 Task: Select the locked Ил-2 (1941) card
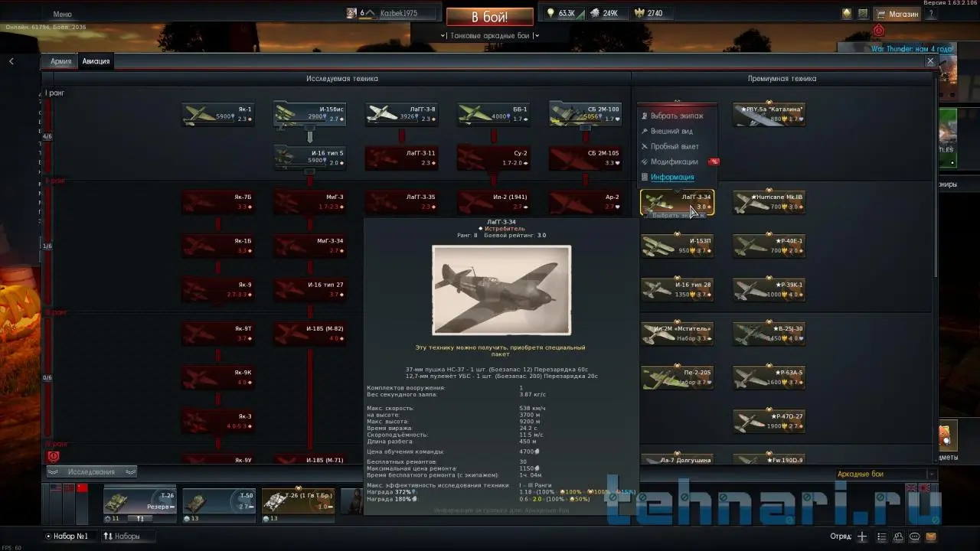pos(494,202)
